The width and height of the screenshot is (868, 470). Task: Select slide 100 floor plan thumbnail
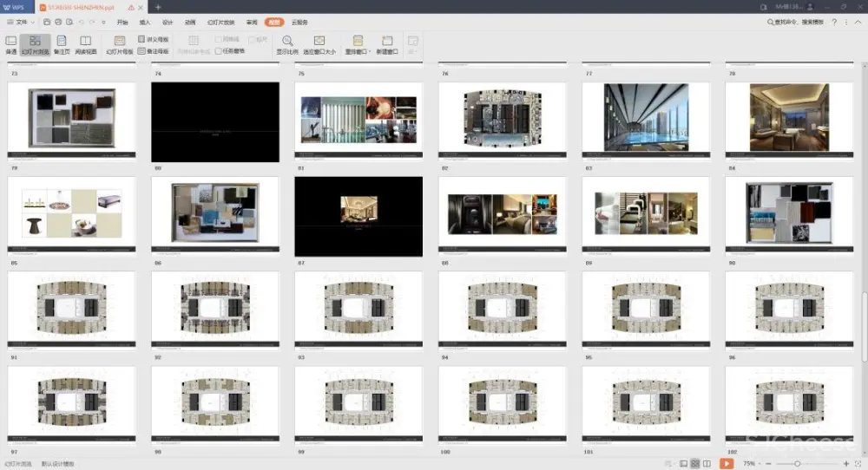[503, 405]
